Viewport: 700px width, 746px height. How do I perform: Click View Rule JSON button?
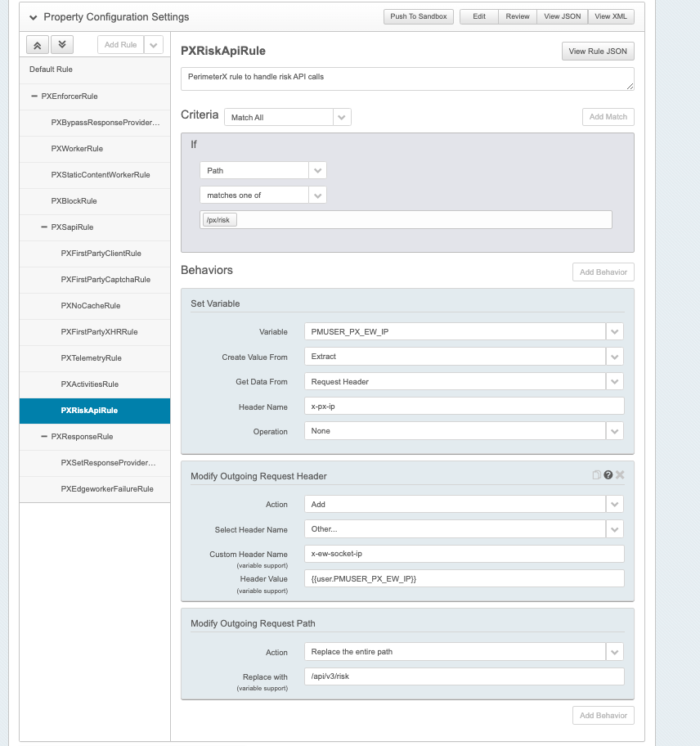[598, 52]
